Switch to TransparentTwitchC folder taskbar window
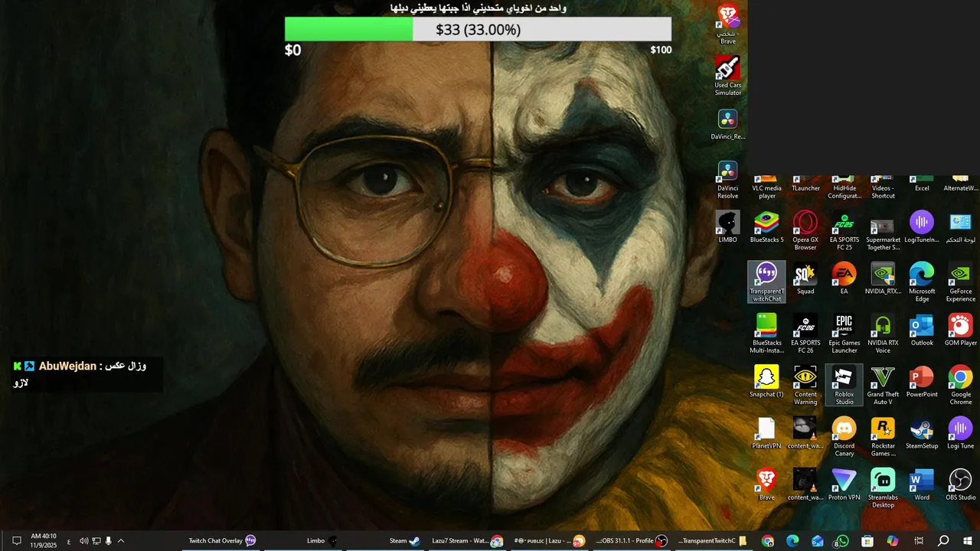This screenshot has height=551, width=980. click(x=712, y=540)
